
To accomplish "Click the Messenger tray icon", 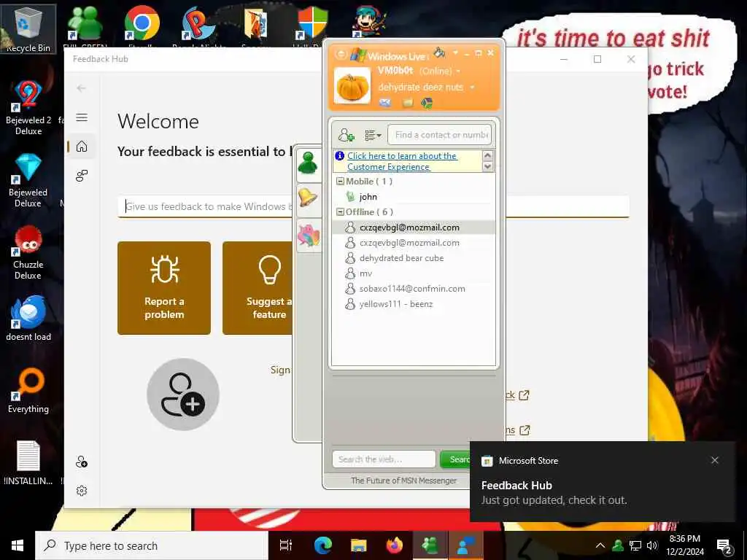I will pyautogui.click(x=618, y=545).
